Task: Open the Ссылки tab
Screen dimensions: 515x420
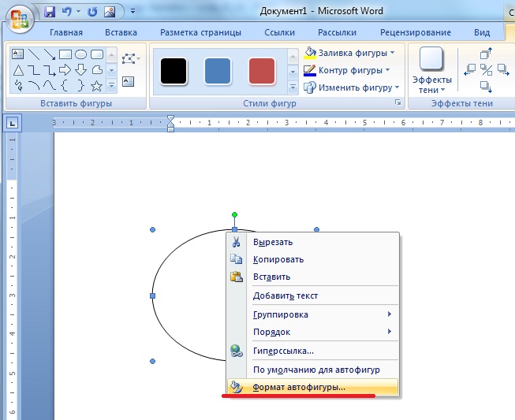Action: click(279, 32)
